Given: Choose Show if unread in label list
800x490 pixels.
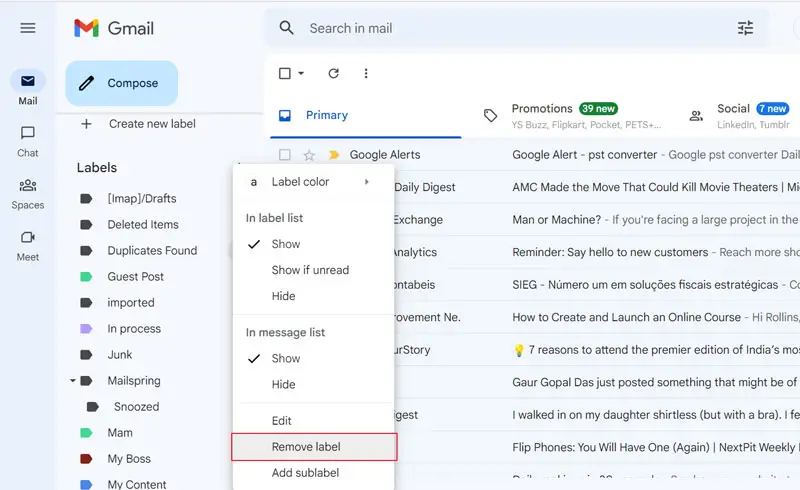Looking at the screenshot, I should 310,270.
